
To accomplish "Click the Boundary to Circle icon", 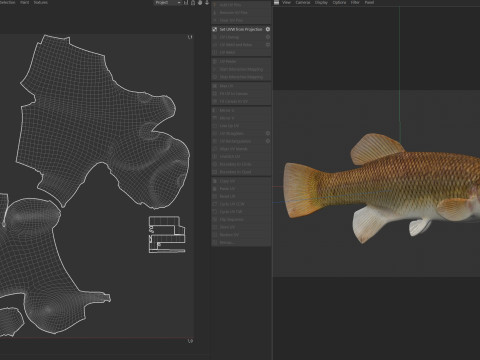I will coord(215,164).
